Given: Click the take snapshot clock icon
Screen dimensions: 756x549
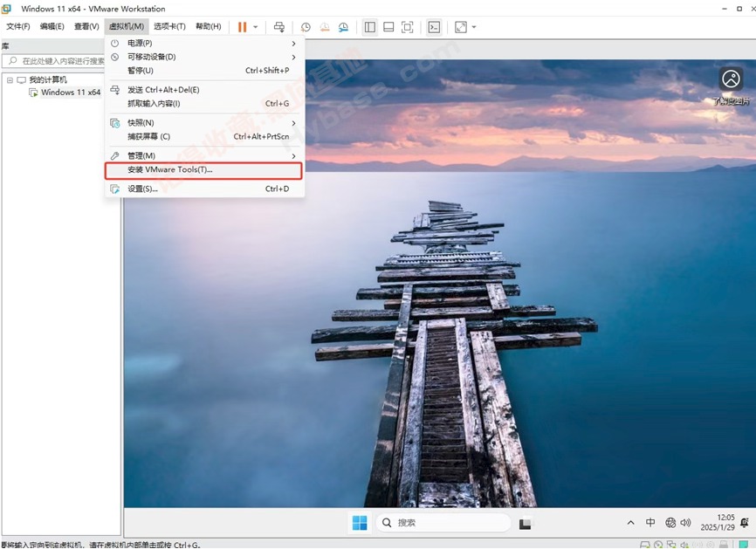Looking at the screenshot, I should [x=306, y=27].
